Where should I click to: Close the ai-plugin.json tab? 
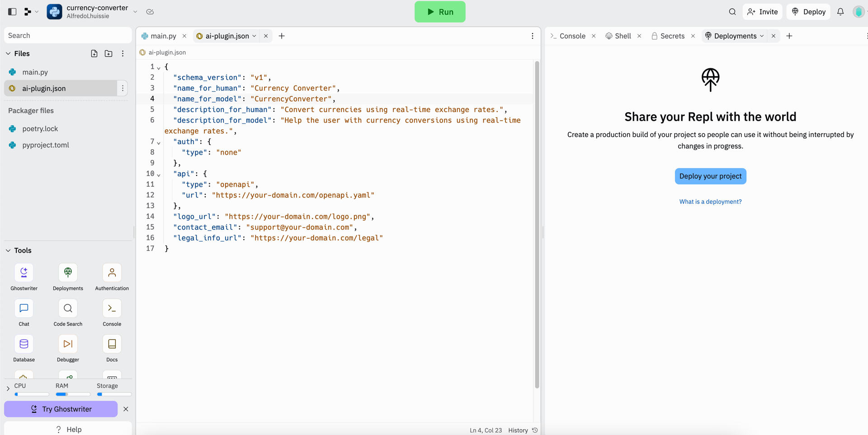266,36
